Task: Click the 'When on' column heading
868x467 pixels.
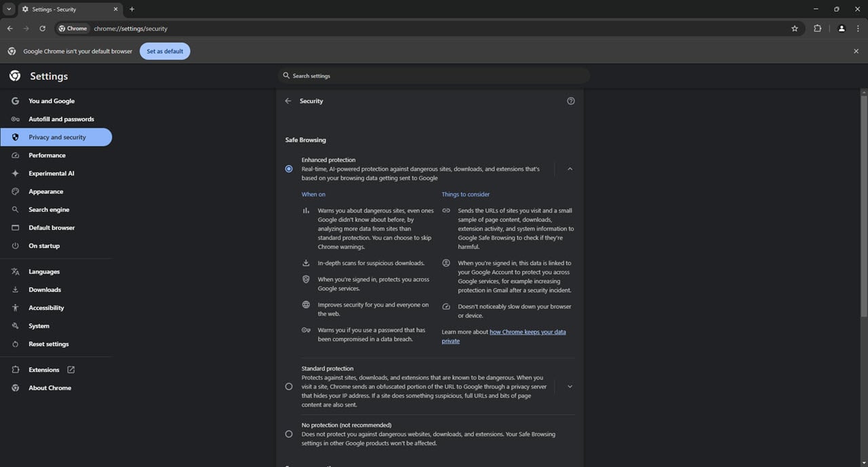Action: (313, 194)
